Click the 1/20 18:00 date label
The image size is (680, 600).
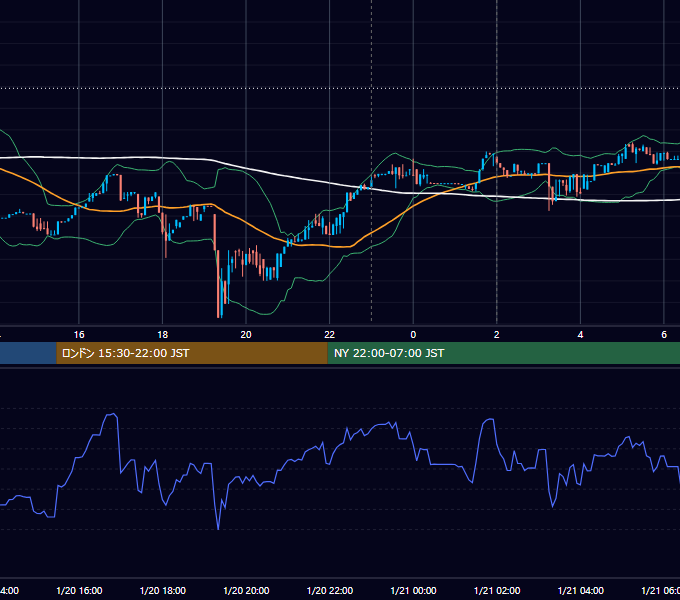[x=163, y=590]
